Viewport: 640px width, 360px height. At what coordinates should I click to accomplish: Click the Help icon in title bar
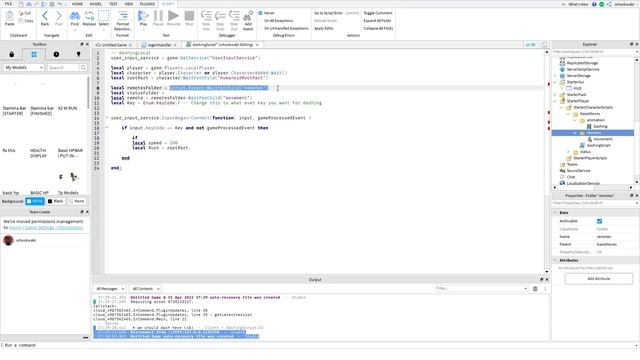click(594, 4)
